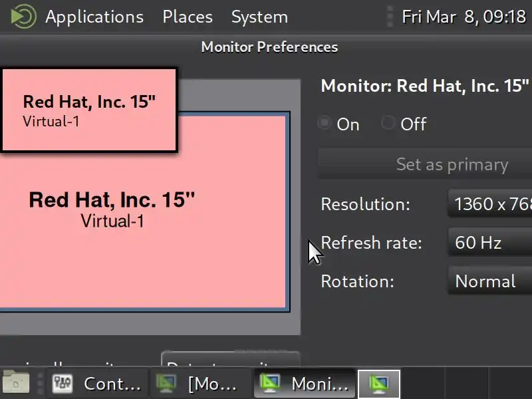Click the monitor icon of the Moni... task
Viewport: 532px width, 399px height.
pyautogui.click(x=270, y=384)
